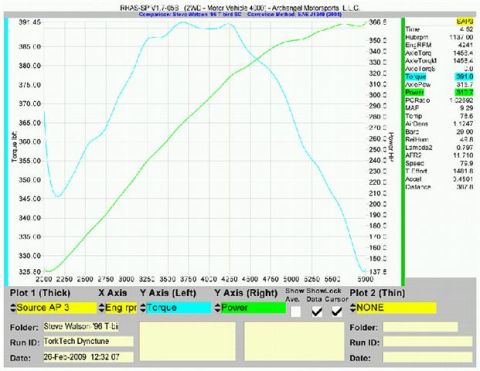
Task: Click the up/down arrows beside Source AP 3
Action: click(13, 308)
